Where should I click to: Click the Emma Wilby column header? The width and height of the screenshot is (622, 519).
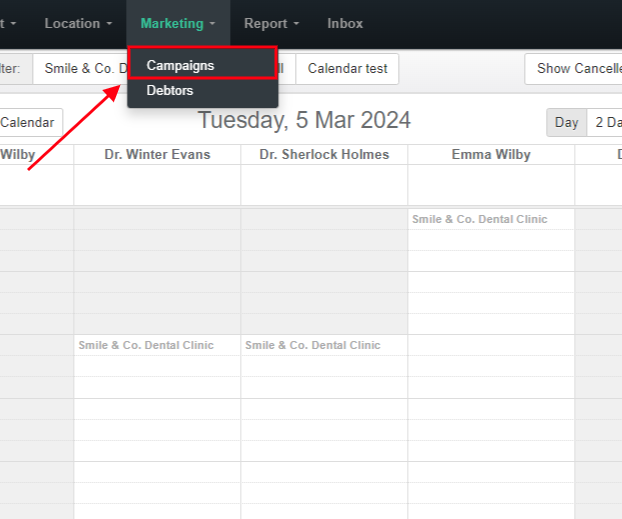(x=491, y=154)
